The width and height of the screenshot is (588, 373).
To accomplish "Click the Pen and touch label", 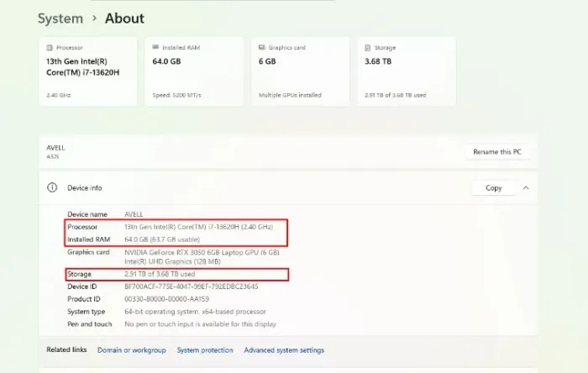I will (90, 324).
